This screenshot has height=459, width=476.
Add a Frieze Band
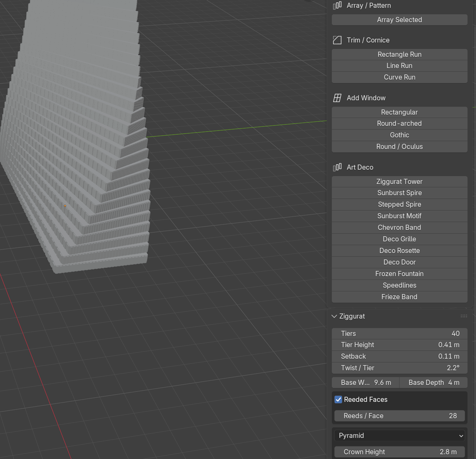(x=400, y=297)
